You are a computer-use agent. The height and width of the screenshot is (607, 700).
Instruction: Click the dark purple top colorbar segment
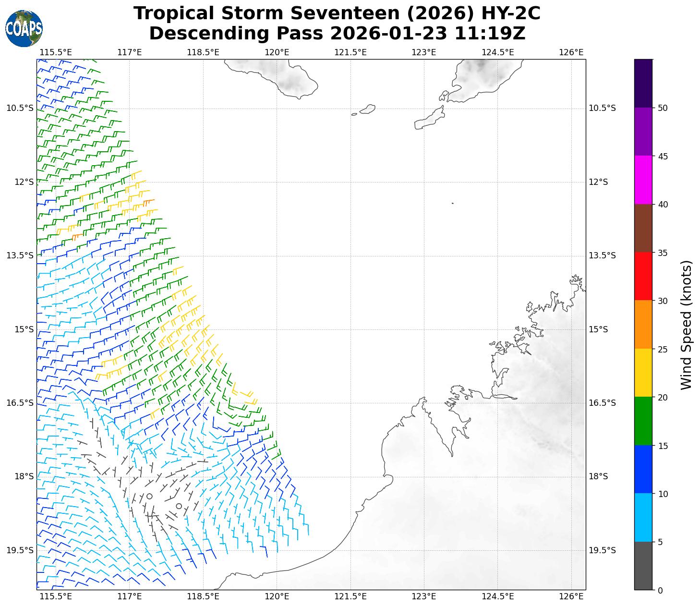pos(643,83)
